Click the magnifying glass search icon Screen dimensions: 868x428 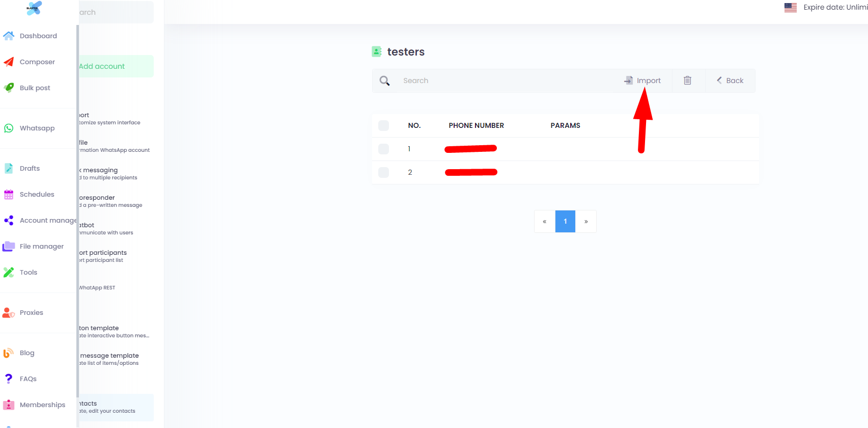coord(385,81)
